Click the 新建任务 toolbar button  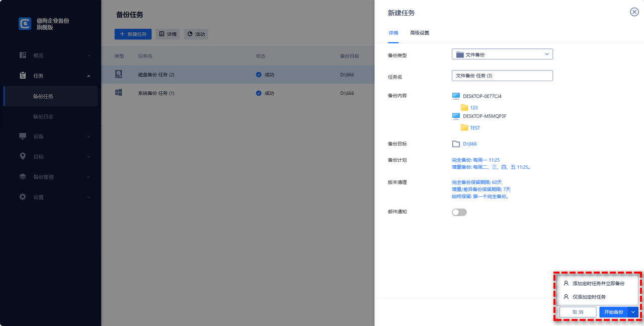pos(133,34)
